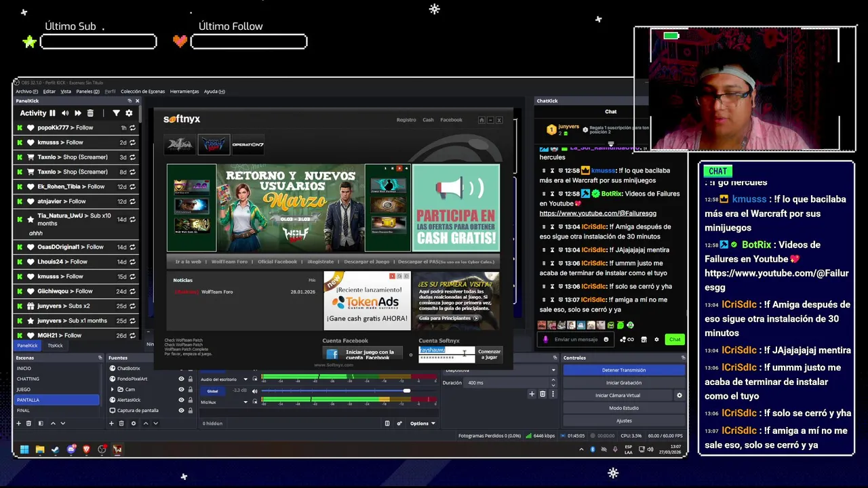Open the advanced audio properties icon in the mixer

[x=399, y=423]
